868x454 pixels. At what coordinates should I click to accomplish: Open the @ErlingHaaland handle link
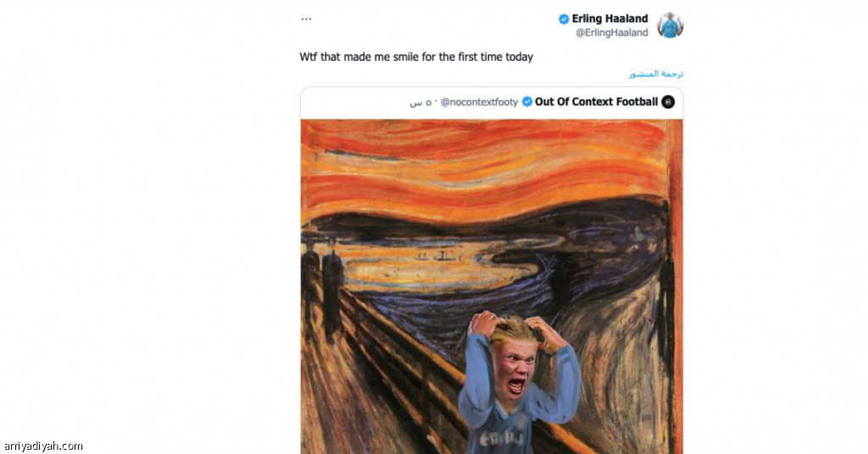pyautogui.click(x=612, y=33)
